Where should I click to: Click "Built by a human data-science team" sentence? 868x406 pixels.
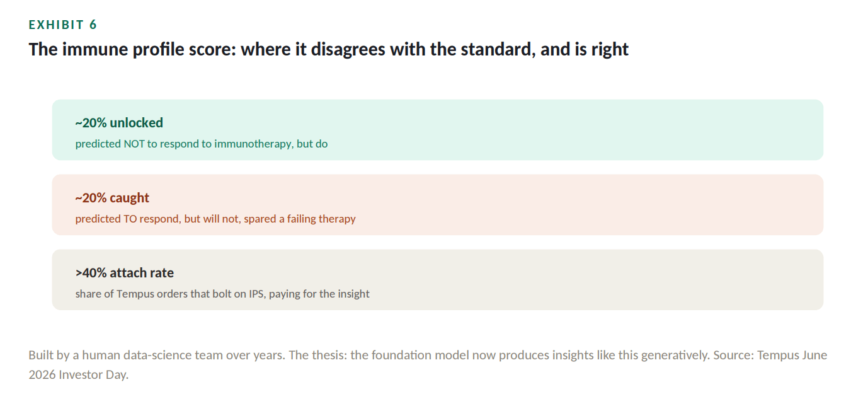(156, 355)
